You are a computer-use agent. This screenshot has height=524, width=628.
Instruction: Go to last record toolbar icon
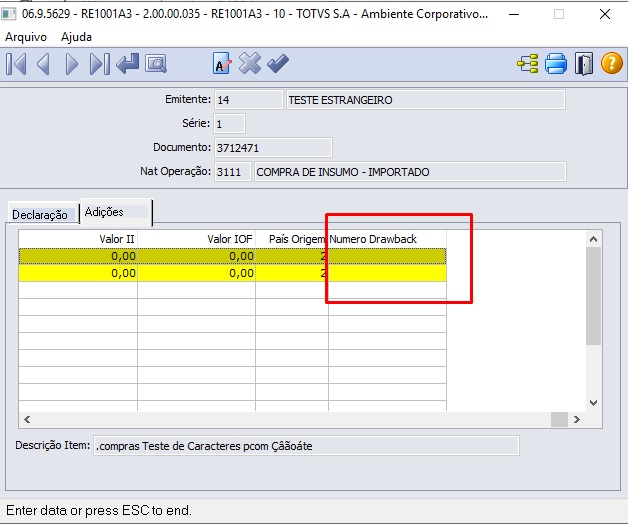point(99,64)
